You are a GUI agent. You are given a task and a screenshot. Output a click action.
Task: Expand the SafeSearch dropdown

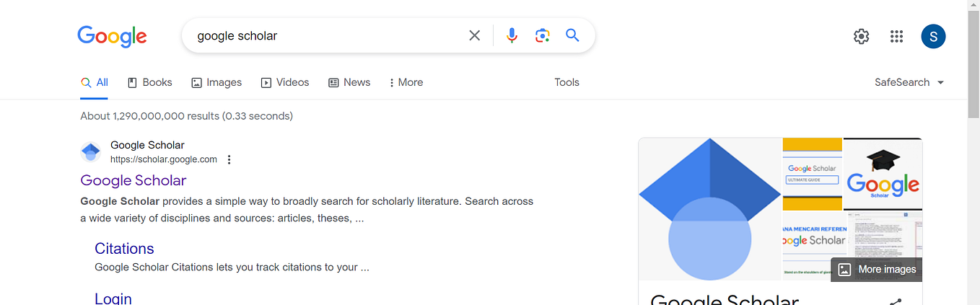(x=909, y=82)
